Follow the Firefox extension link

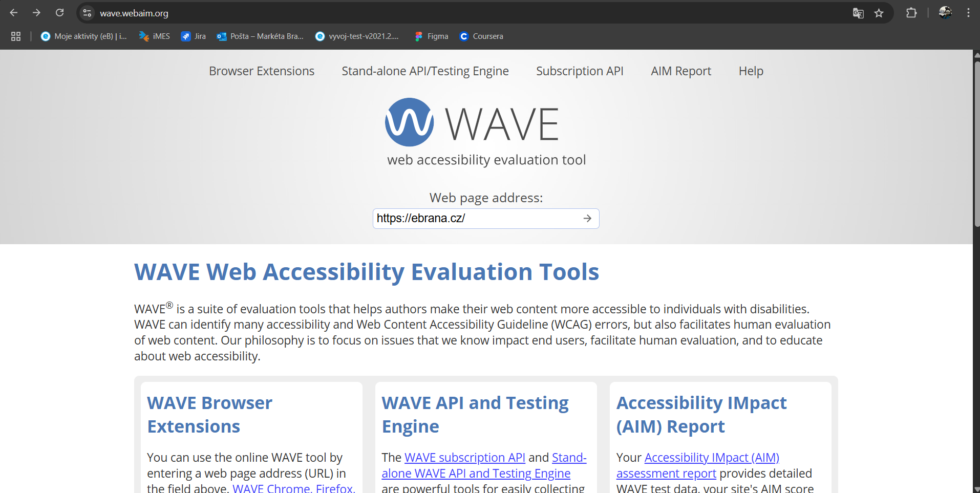click(334, 488)
